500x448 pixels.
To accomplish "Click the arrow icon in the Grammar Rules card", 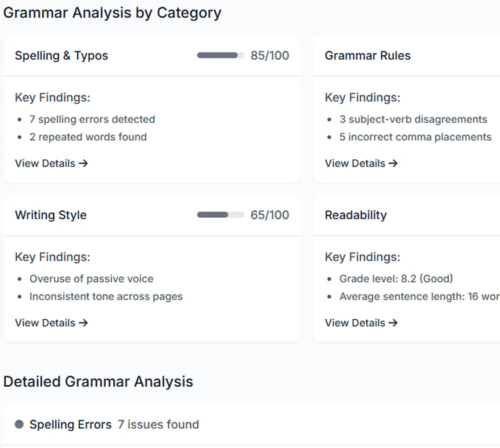I will point(394,163).
